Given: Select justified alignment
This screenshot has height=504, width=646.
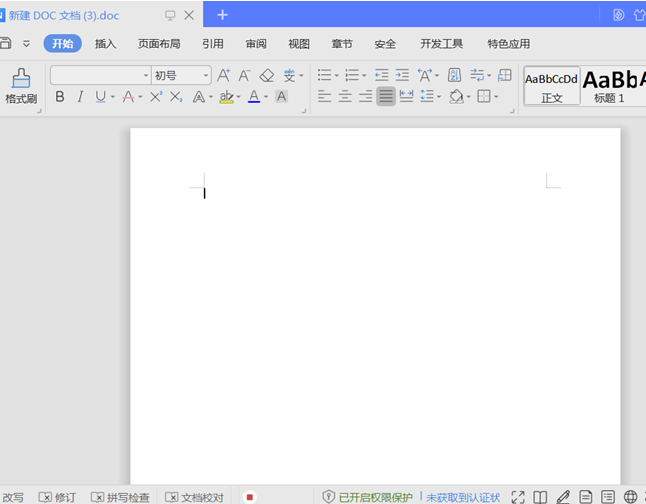Looking at the screenshot, I should point(386,96).
